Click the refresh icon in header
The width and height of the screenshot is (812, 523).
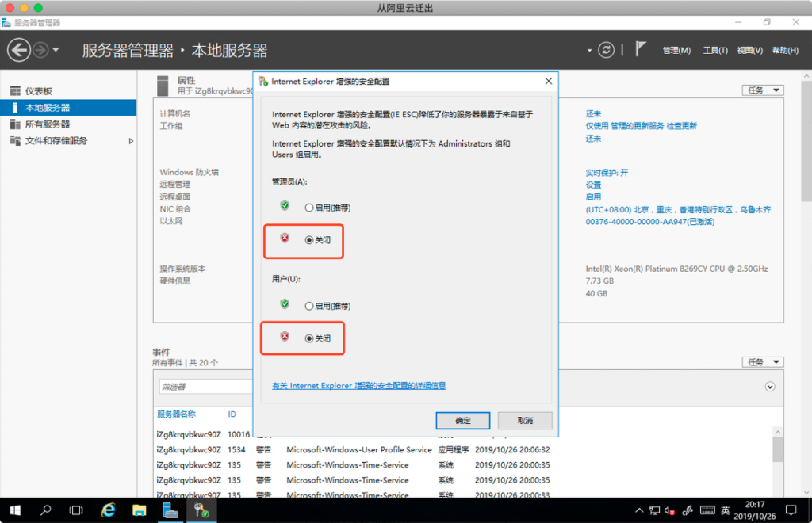click(x=606, y=50)
